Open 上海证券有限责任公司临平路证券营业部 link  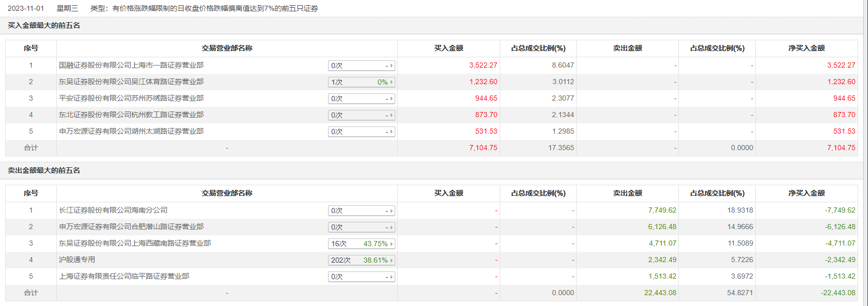[124, 276]
